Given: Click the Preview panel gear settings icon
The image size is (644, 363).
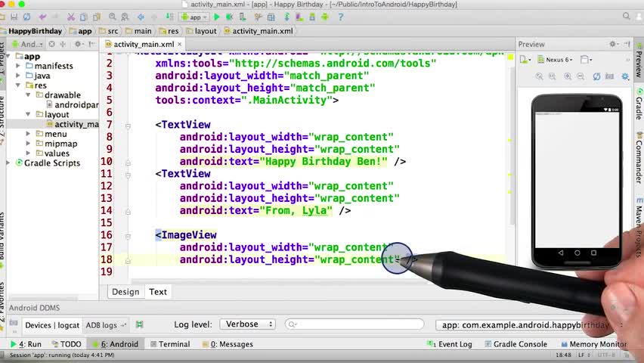Looking at the screenshot, I should (613, 44).
